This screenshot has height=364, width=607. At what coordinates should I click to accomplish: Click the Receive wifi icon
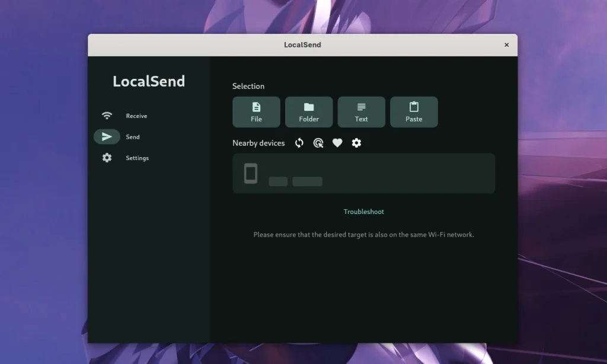[x=107, y=115]
